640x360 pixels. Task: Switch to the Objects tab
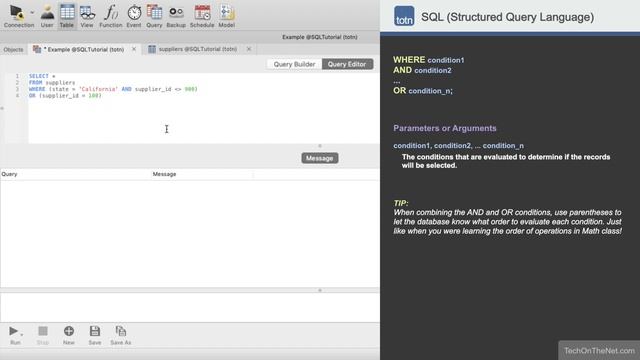click(x=13, y=49)
